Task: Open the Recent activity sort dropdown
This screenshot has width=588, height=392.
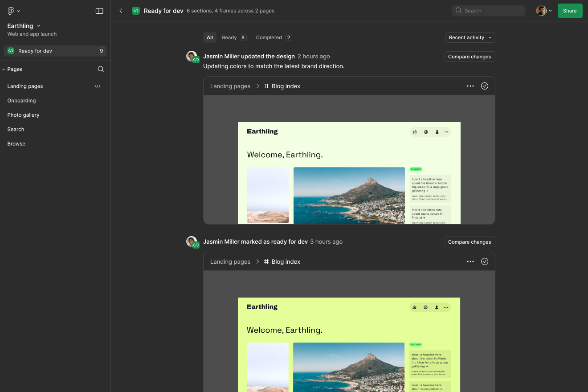Action: [x=470, y=37]
